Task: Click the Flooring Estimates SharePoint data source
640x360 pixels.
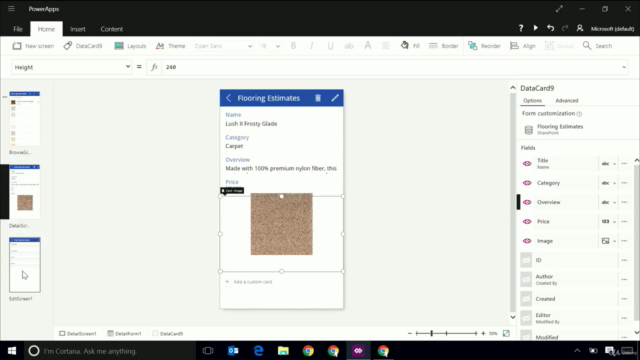Action: [554, 129]
